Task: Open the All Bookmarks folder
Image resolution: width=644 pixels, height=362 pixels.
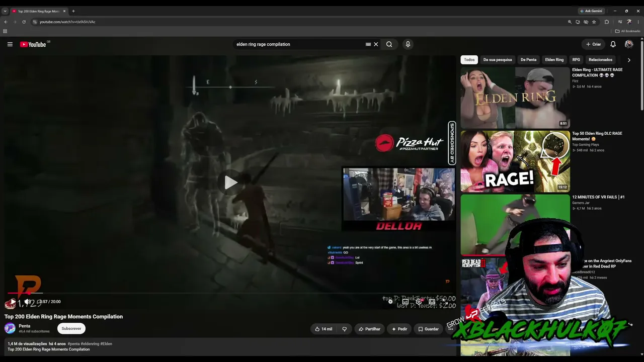Action: click(x=628, y=31)
